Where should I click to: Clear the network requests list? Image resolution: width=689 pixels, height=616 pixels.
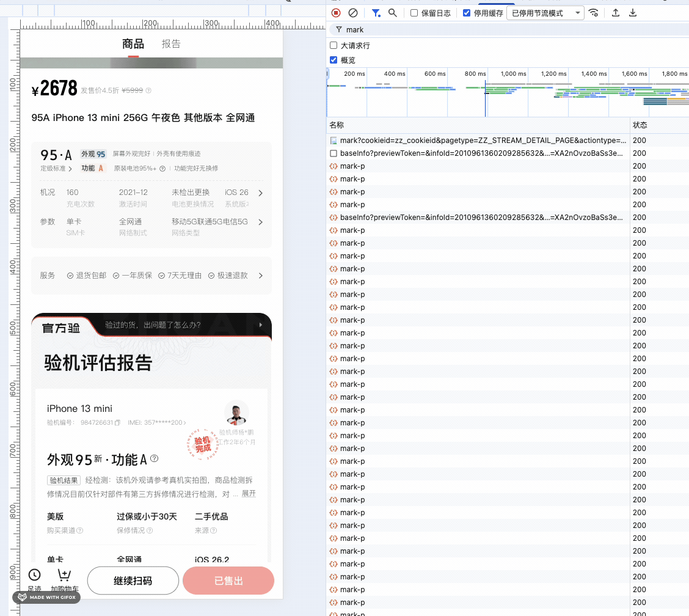pos(353,12)
